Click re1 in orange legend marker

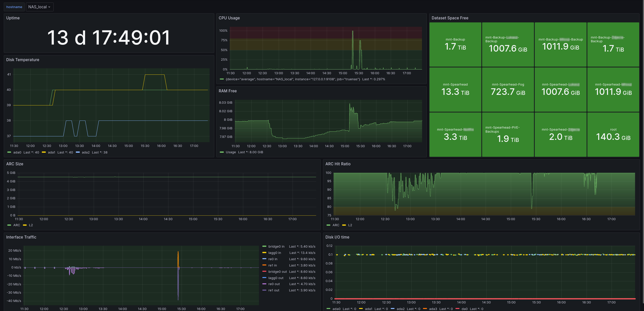pos(264,265)
